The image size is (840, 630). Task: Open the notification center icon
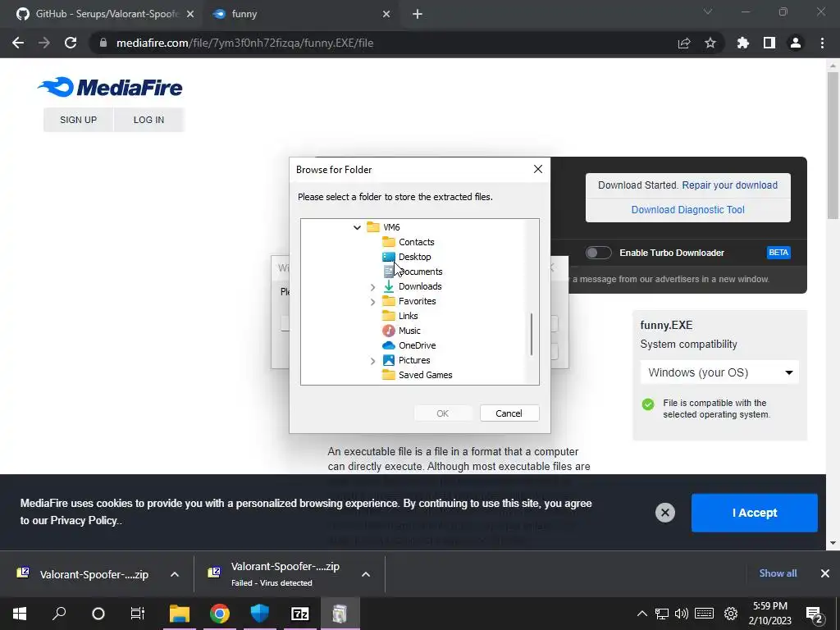[814, 614]
